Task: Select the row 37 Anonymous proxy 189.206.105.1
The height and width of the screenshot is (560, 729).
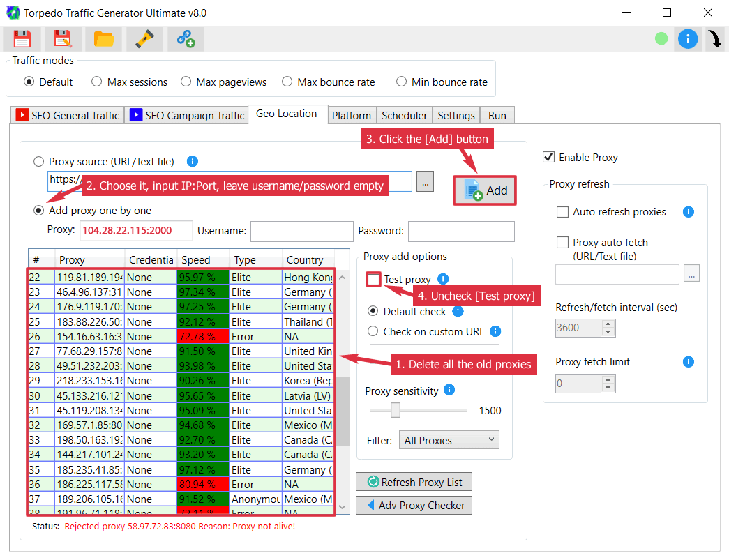Action: click(x=181, y=499)
